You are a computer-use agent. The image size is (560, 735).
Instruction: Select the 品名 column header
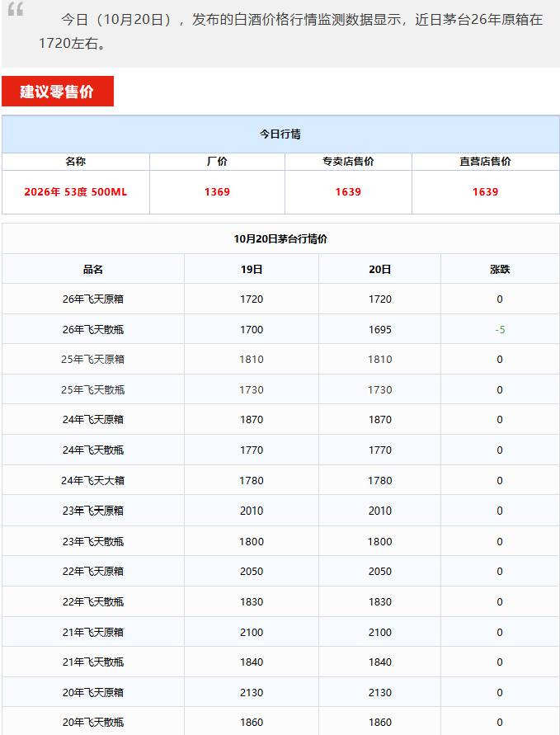tap(93, 270)
